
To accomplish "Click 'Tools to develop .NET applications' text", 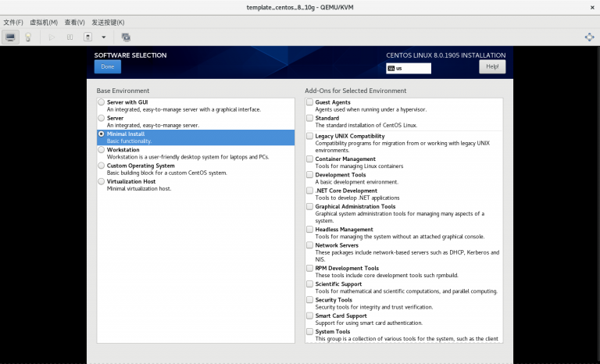I will pos(357,198).
